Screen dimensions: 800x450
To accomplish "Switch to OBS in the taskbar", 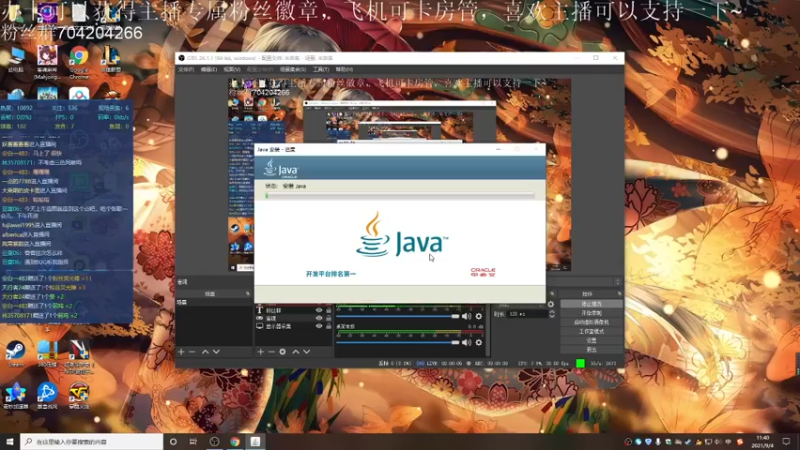I will tap(214, 441).
